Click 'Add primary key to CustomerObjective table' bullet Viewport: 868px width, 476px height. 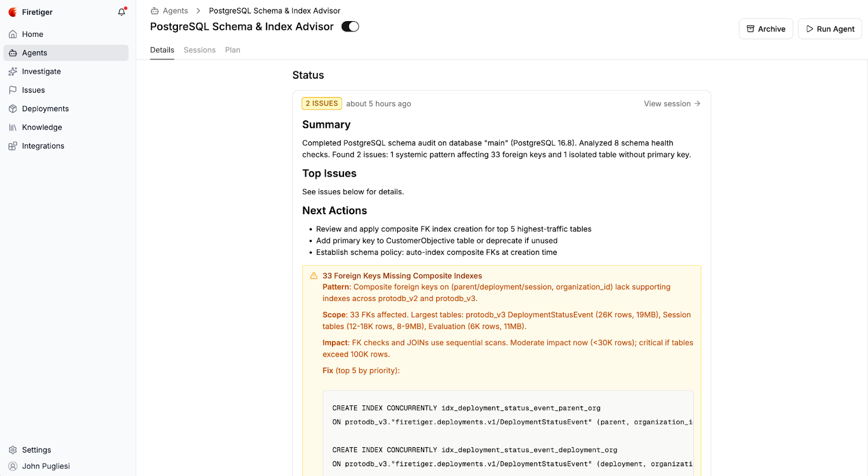coord(437,241)
